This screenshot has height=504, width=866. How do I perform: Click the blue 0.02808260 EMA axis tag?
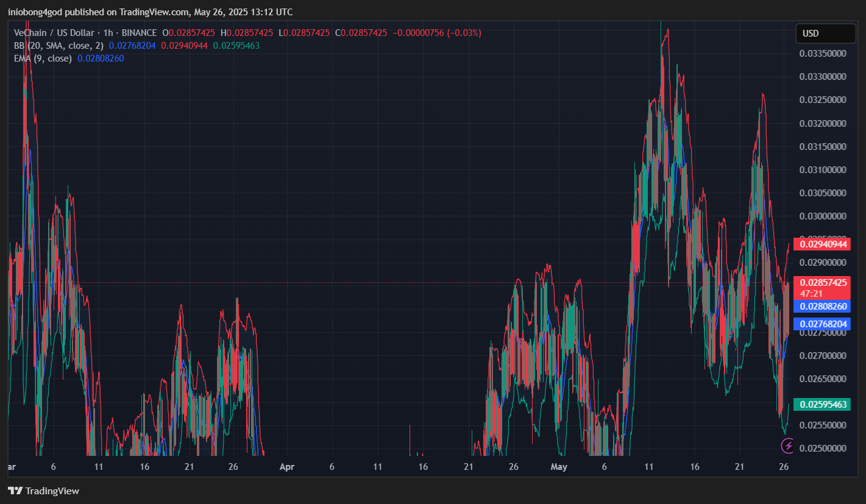pyautogui.click(x=823, y=307)
